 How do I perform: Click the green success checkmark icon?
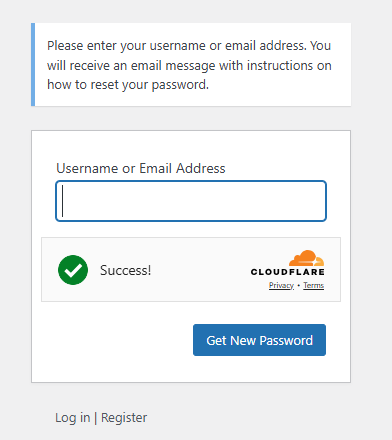click(73, 270)
